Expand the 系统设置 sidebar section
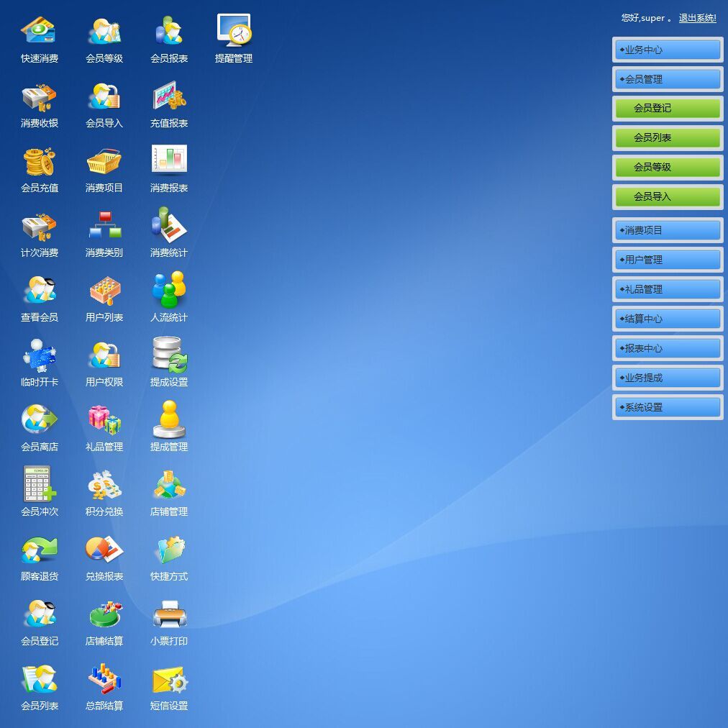Viewport: 728px width, 728px height. pyautogui.click(x=667, y=406)
